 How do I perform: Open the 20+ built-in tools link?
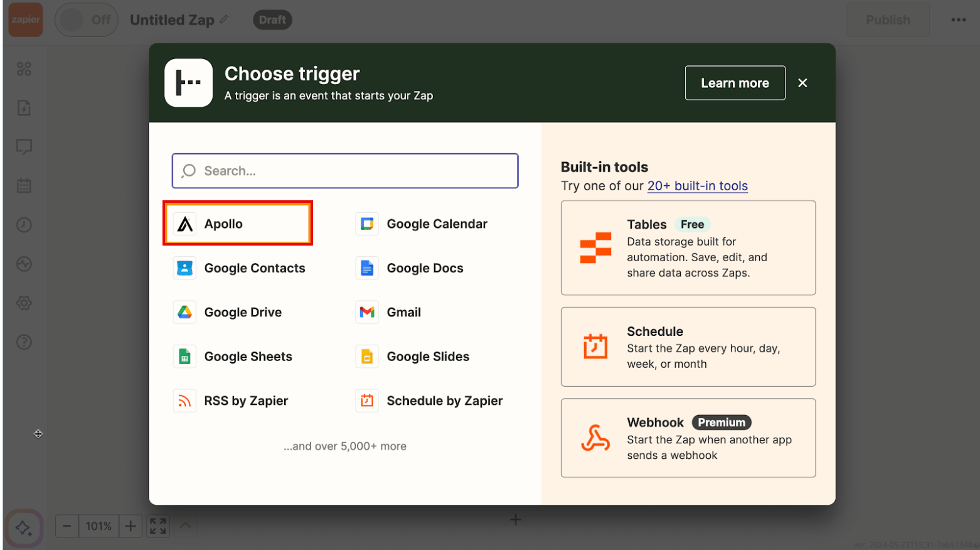(x=698, y=186)
